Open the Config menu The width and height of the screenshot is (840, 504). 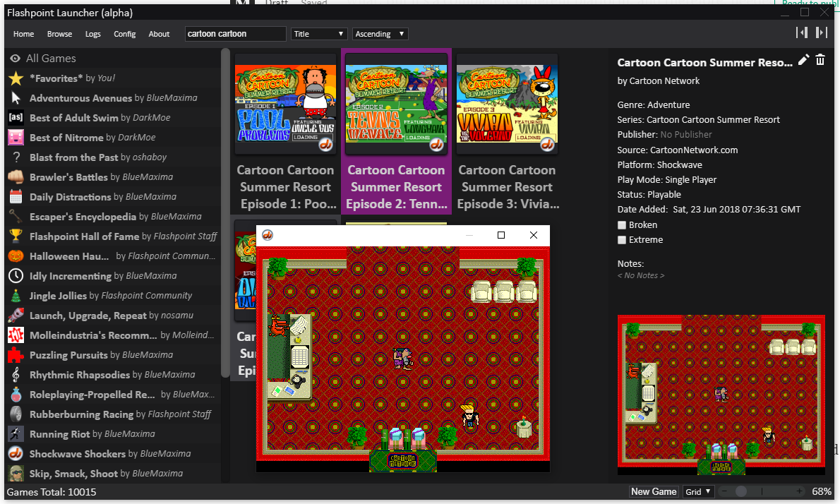[x=124, y=34]
